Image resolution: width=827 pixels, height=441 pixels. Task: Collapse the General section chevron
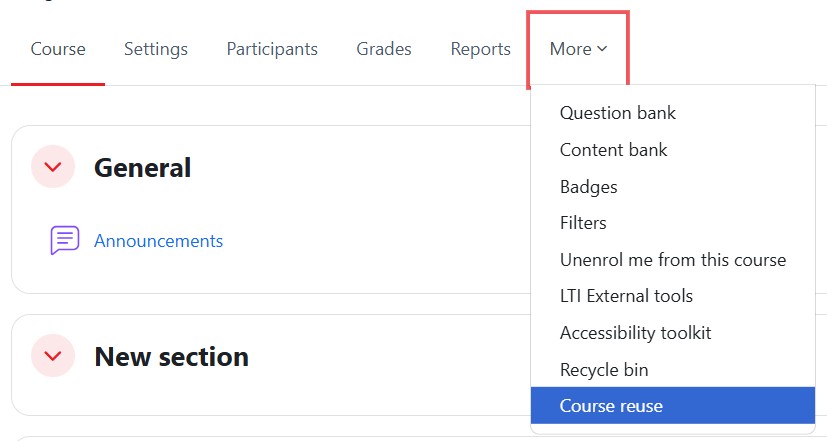53,167
